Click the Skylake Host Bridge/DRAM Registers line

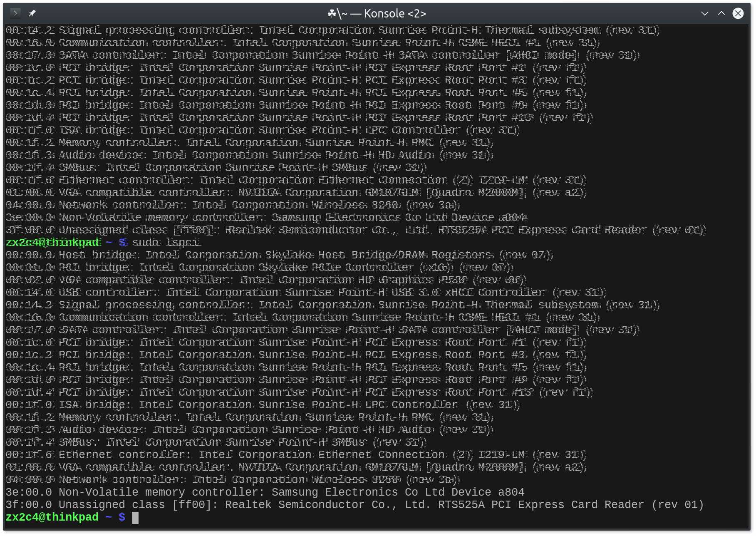click(x=279, y=255)
